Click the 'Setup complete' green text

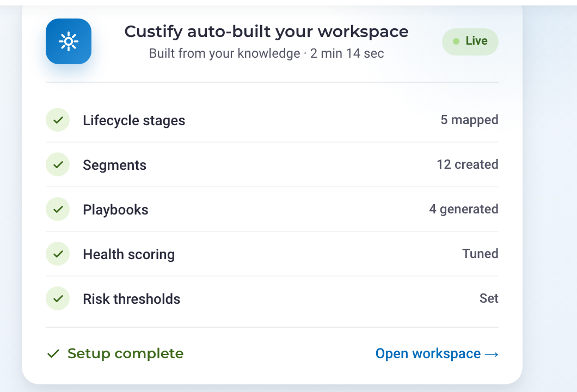click(x=126, y=354)
